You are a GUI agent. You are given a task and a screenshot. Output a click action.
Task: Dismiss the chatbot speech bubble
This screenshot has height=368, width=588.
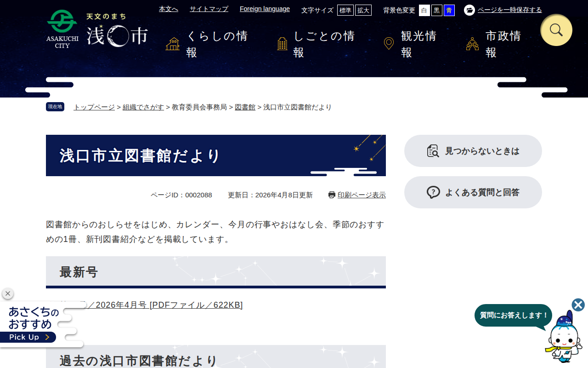tap(578, 305)
